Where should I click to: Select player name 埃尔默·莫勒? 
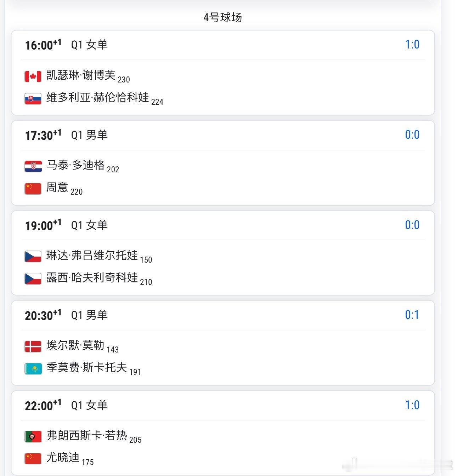click(x=75, y=345)
